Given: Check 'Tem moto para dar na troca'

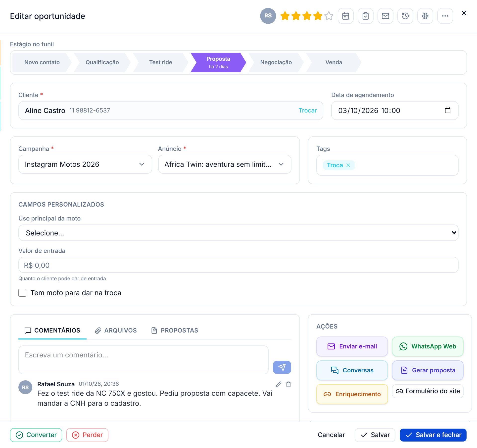Looking at the screenshot, I should (x=22, y=293).
